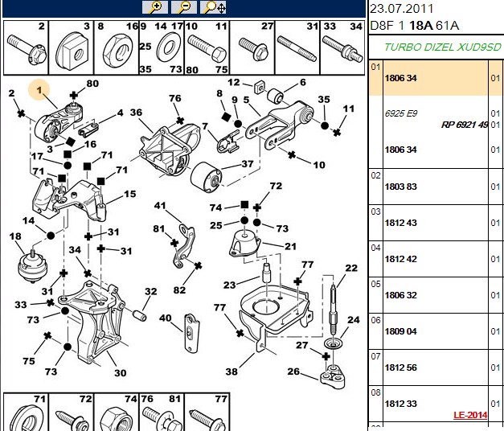Click part label 37 rubber bushing
504x431 pixels.
pos(248,164)
